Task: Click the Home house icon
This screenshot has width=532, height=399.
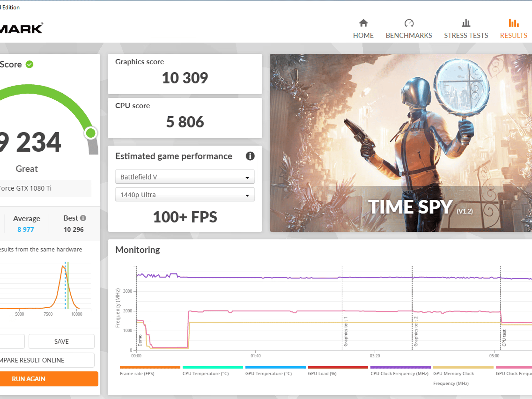Action: click(x=363, y=23)
